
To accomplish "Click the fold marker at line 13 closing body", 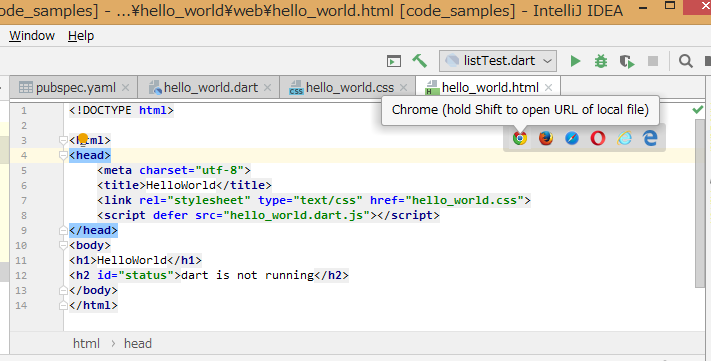I will (63, 290).
